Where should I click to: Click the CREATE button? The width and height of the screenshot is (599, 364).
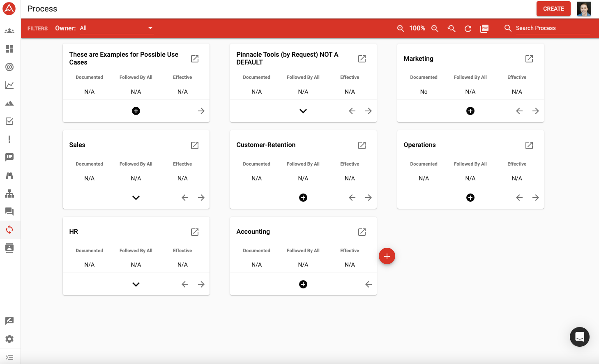coord(553,9)
